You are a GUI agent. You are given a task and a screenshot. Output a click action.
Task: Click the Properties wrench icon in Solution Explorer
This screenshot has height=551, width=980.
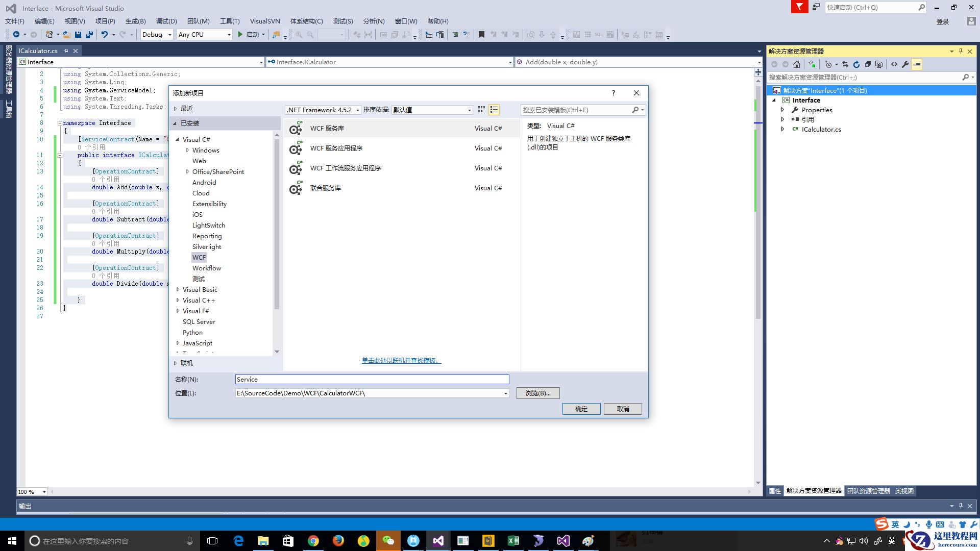[905, 64]
